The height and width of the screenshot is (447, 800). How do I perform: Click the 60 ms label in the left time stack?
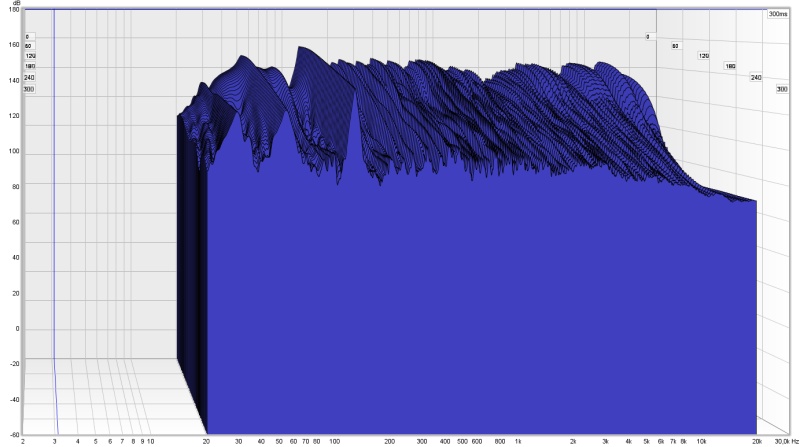click(x=28, y=46)
